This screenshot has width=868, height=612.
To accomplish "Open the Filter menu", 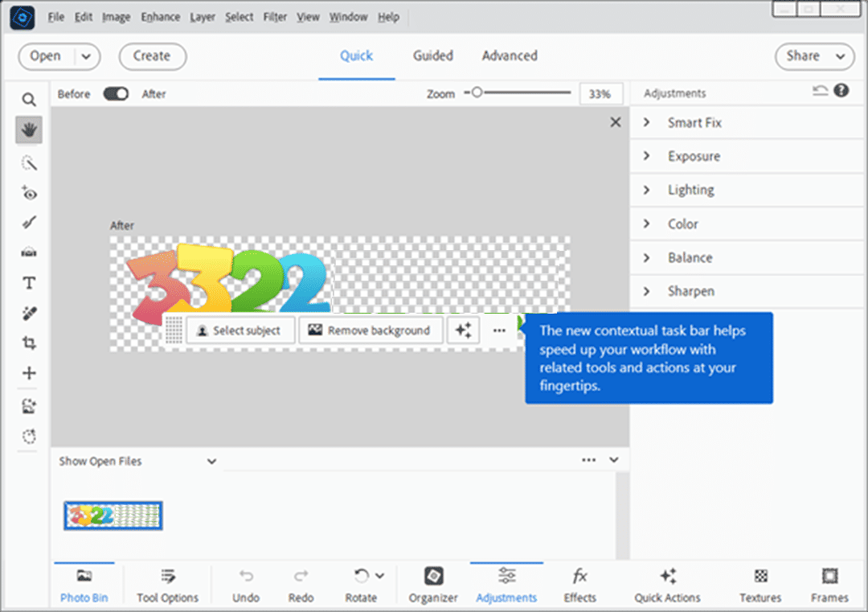I will [275, 17].
